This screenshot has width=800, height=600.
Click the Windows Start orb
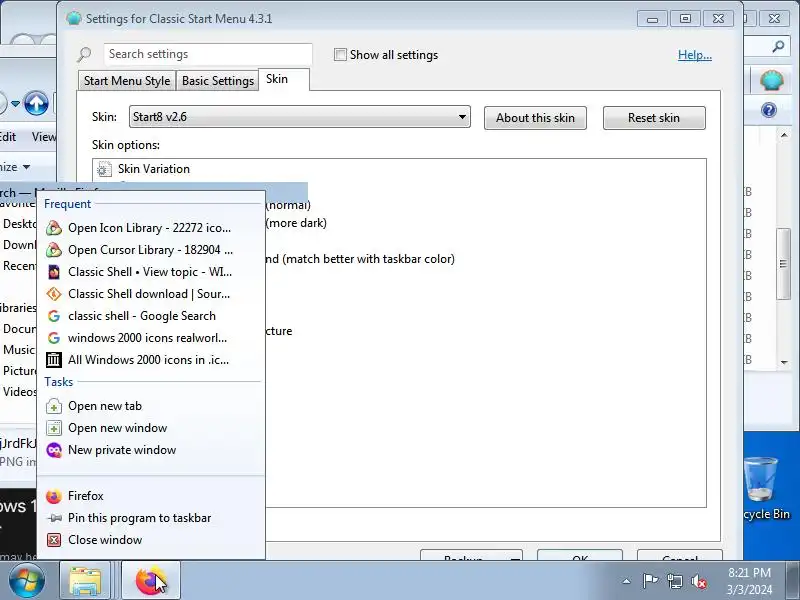[x=27, y=580]
